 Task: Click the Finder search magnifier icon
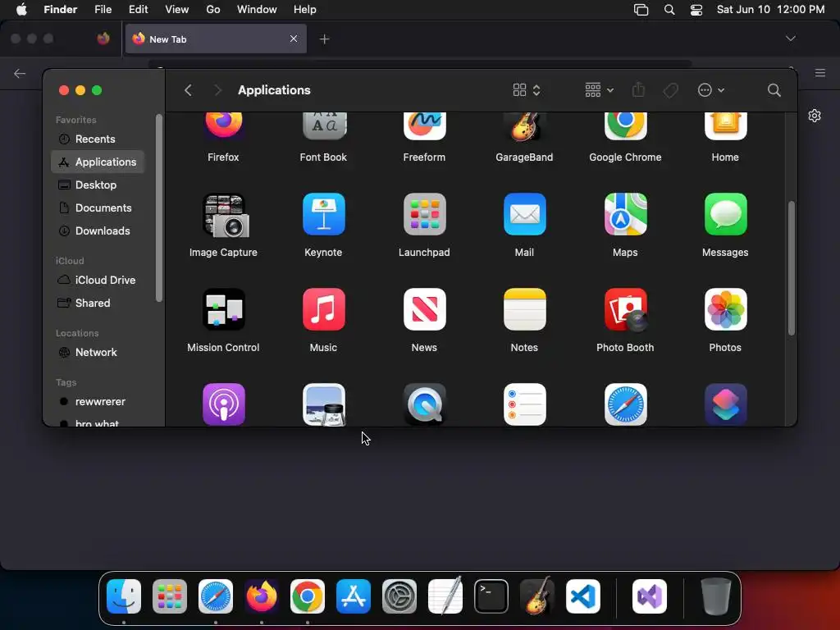(774, 90)
